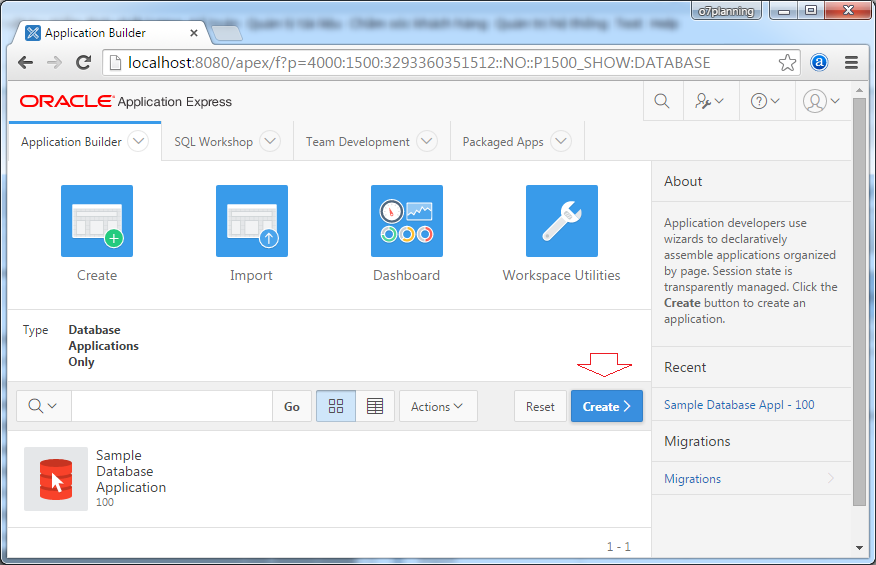Open Workspace Utilities wrench icon
Image resolution: width=876 pixels, height=565 pixels.
click(x=561, y=221)
